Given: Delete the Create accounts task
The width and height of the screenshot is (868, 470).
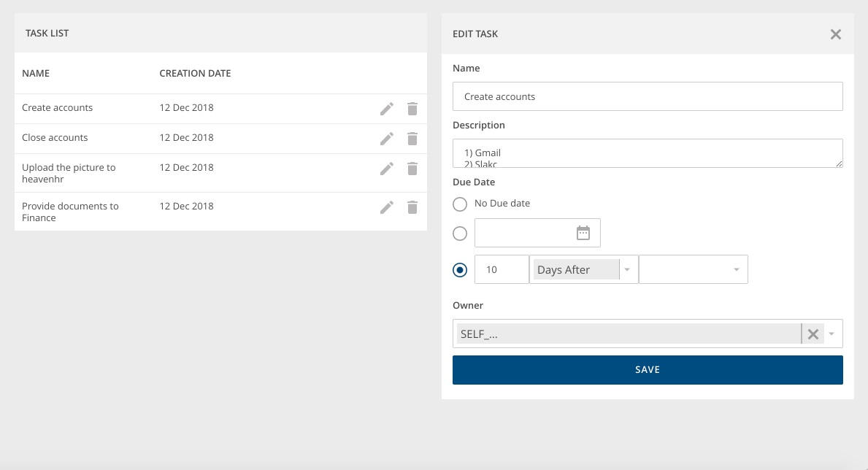Looking at the screenshot, I should (x=412, y=108).
